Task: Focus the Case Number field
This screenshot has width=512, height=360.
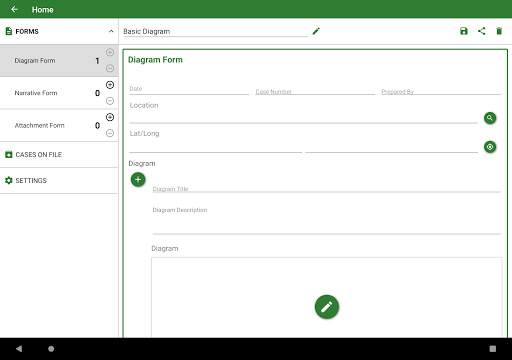Action: coord(315,91)
